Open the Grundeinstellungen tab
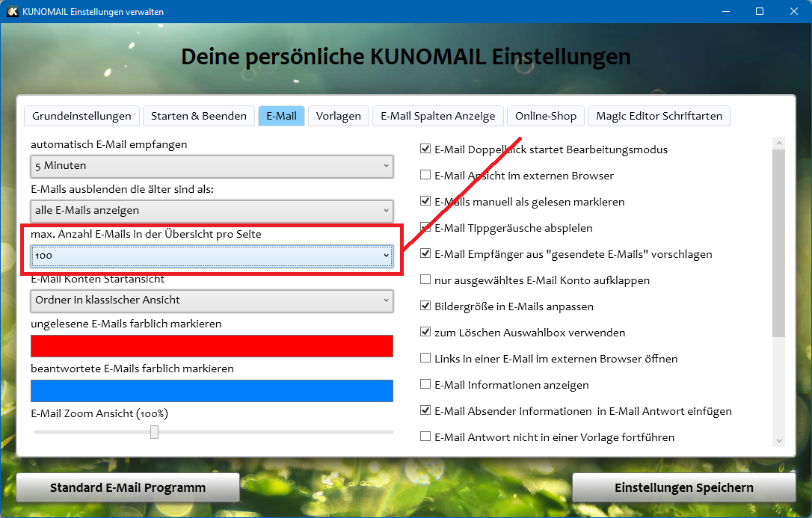The image size is (812, 518). click(x=81, y=116)
